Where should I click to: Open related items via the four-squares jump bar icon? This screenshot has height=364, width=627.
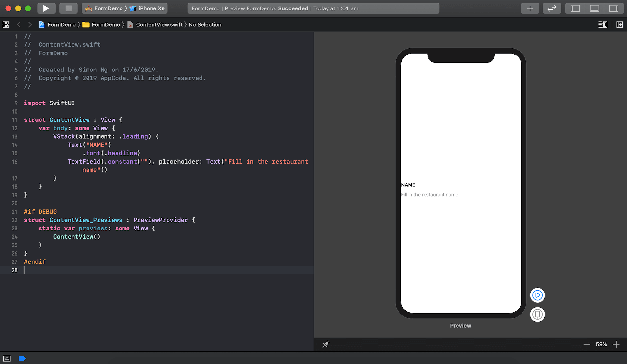(x=6, y=24)
